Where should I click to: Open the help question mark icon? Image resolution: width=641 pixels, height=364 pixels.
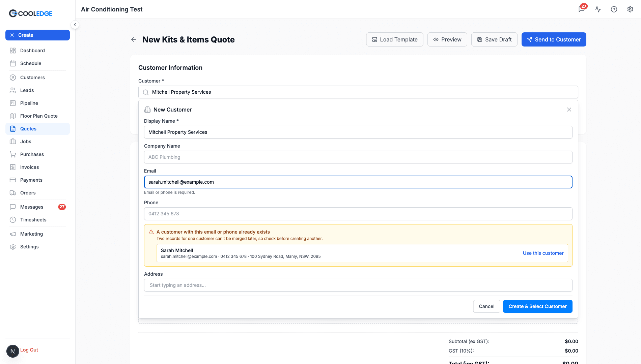coord(614,9)
